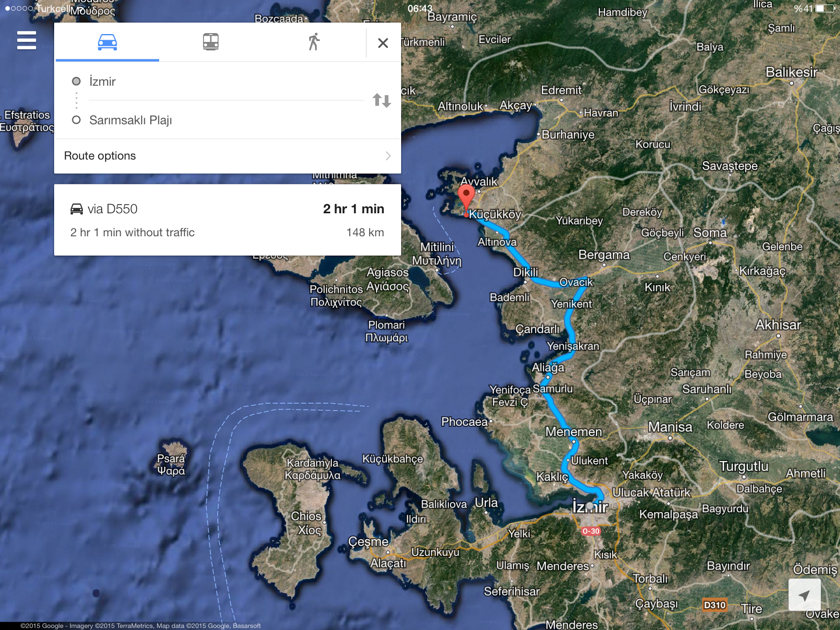Center map on my location arrow
This screenshot has width=840, height=630.
804,595
